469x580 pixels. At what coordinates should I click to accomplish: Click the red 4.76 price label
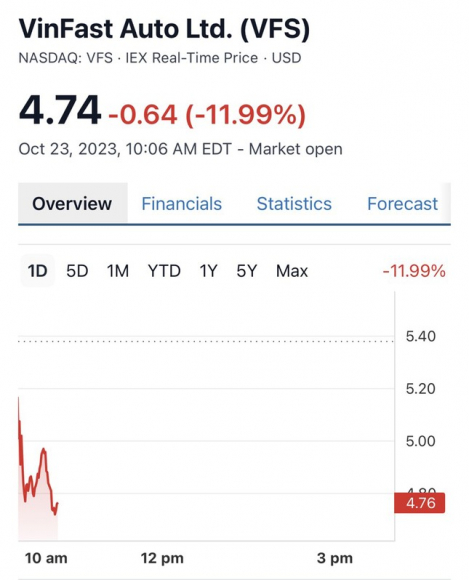click(x=419, y=503)
